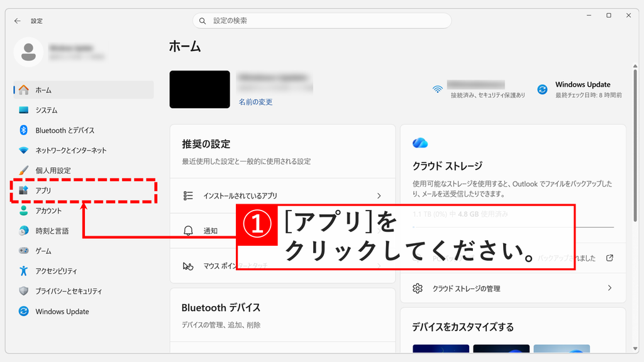Image resolution: width=644 pixels, height=362 pixels.
Task: Click the Privacy shield icon
Action: pos(24,290)
